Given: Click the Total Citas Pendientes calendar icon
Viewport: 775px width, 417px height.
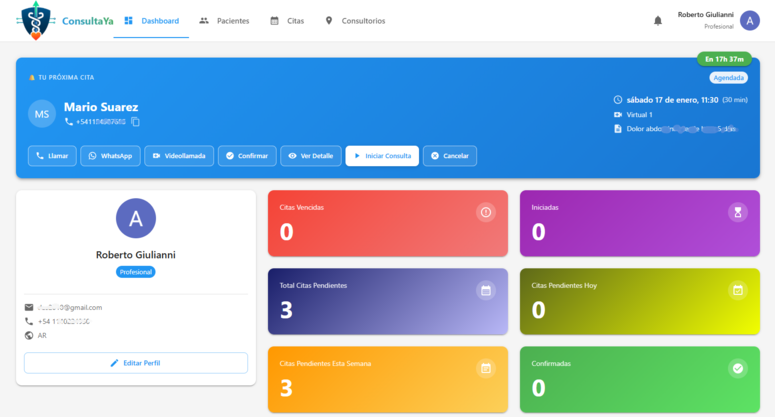Looking at the screenshot, I should 486,291.
